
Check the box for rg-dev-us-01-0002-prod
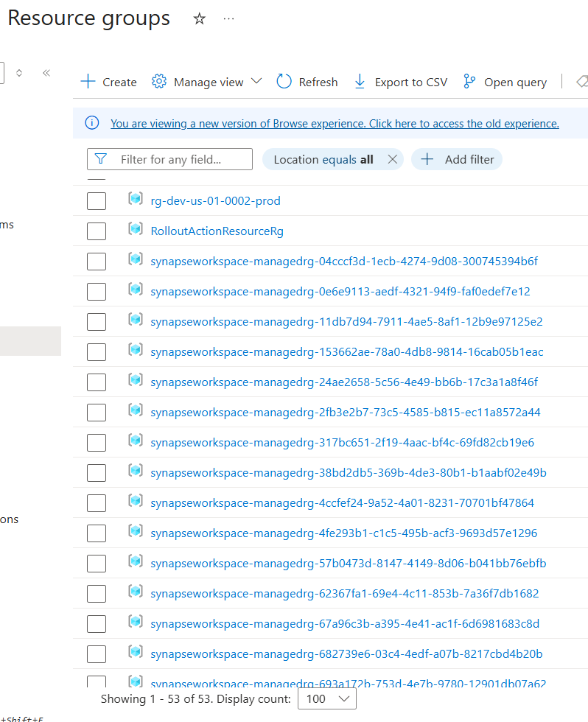(x=97, y=200)
